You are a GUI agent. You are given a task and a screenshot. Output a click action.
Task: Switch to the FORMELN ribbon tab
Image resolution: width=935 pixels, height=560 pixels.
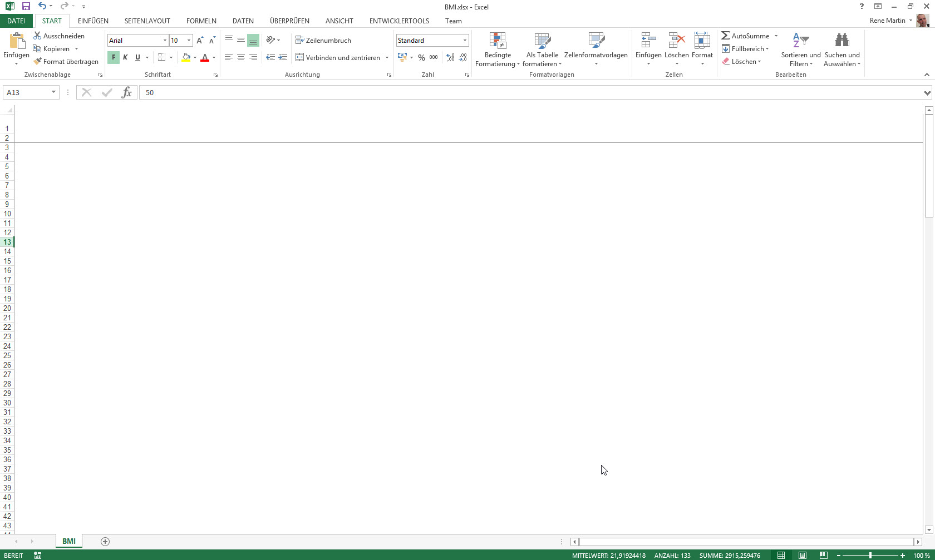pyautogui.click(x=201, y=21)
